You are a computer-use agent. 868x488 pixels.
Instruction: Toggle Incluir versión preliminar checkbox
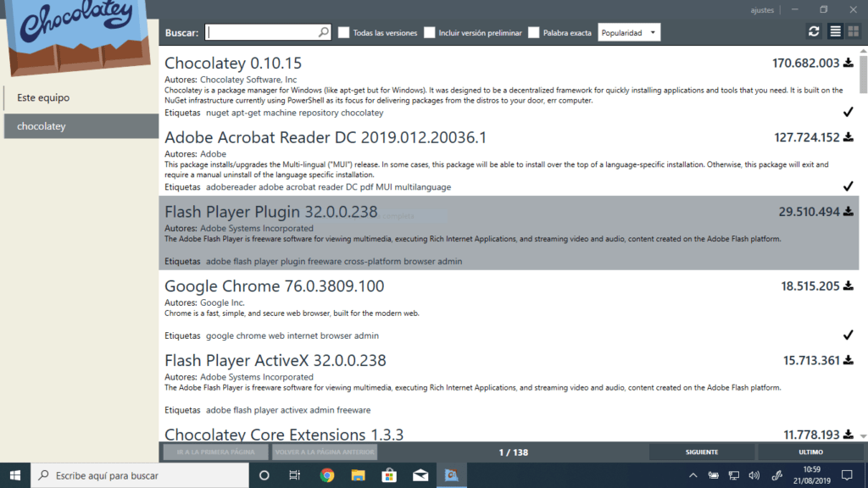coord(430,33)
